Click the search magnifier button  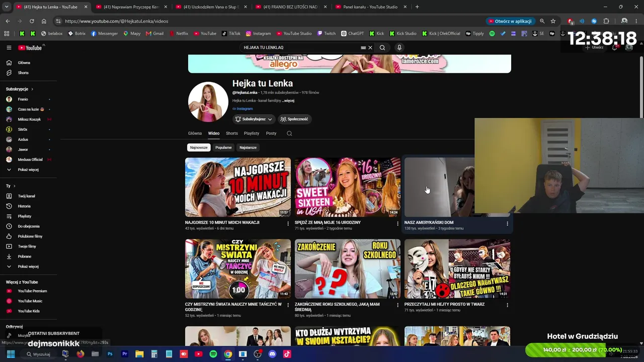tap(382, 48)
